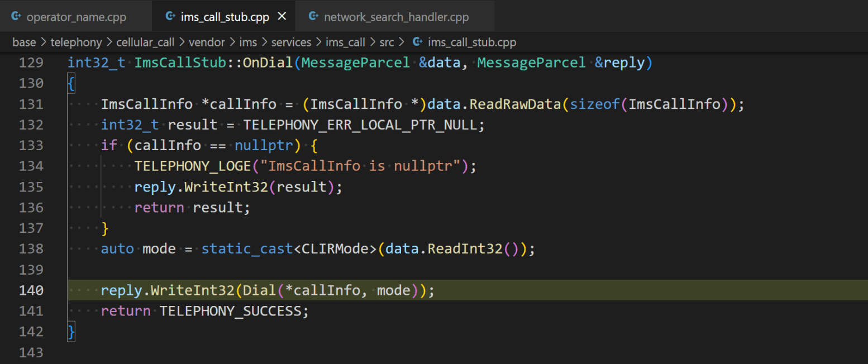Click 'ReadInt32' call on line 138
Viewport: 868px width, 364px height.
465,249
